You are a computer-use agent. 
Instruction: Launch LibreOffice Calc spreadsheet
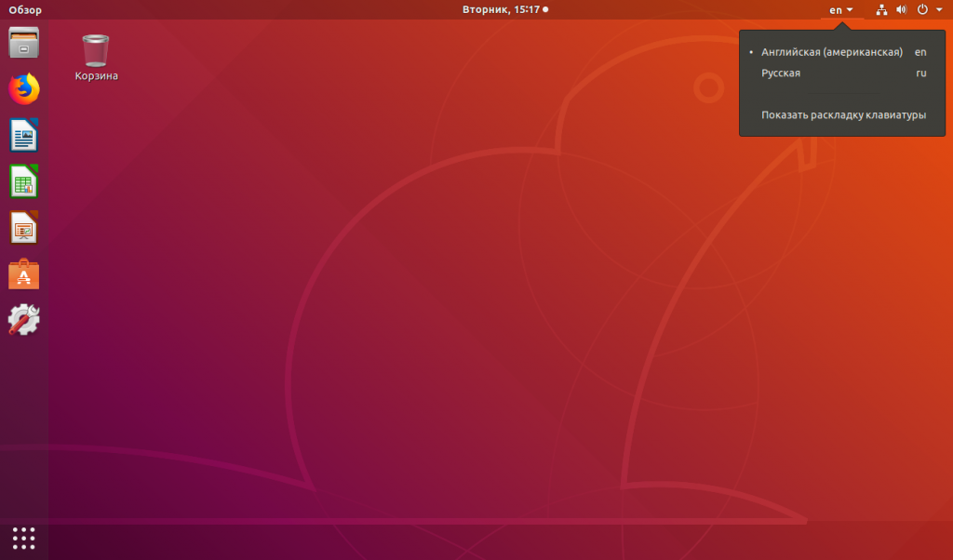(24, 181)
